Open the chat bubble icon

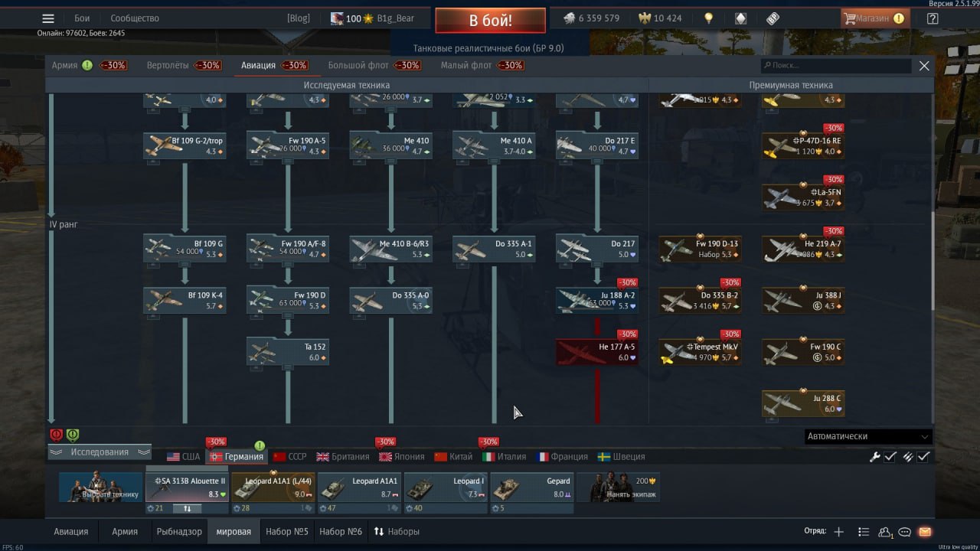[905, 532]
